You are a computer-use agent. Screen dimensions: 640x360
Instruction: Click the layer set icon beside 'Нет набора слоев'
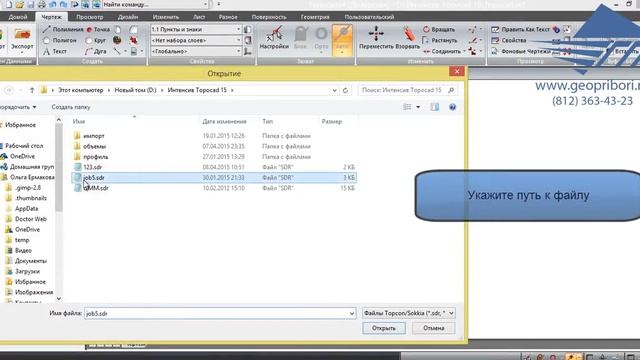tap(247, 40)
